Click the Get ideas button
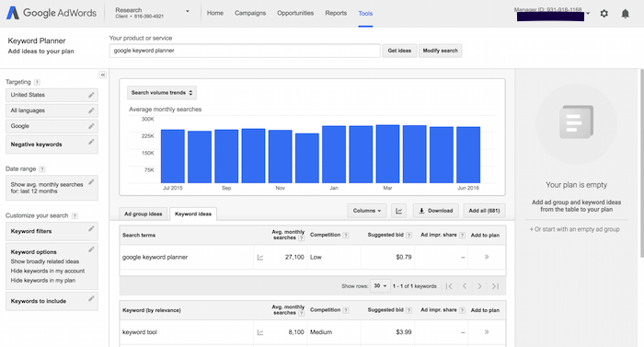The height and width of the screenshot is (347, 644). [x=399, y=51]
